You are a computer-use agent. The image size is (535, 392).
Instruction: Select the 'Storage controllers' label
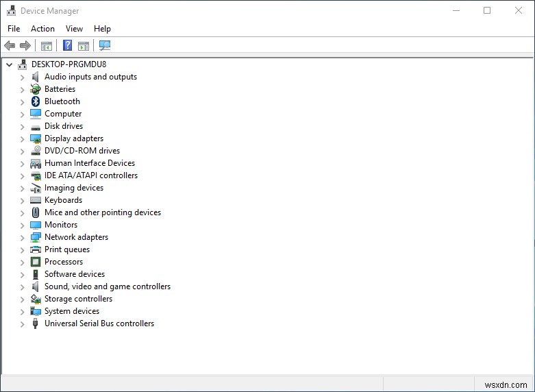click(x=78, y=299)
